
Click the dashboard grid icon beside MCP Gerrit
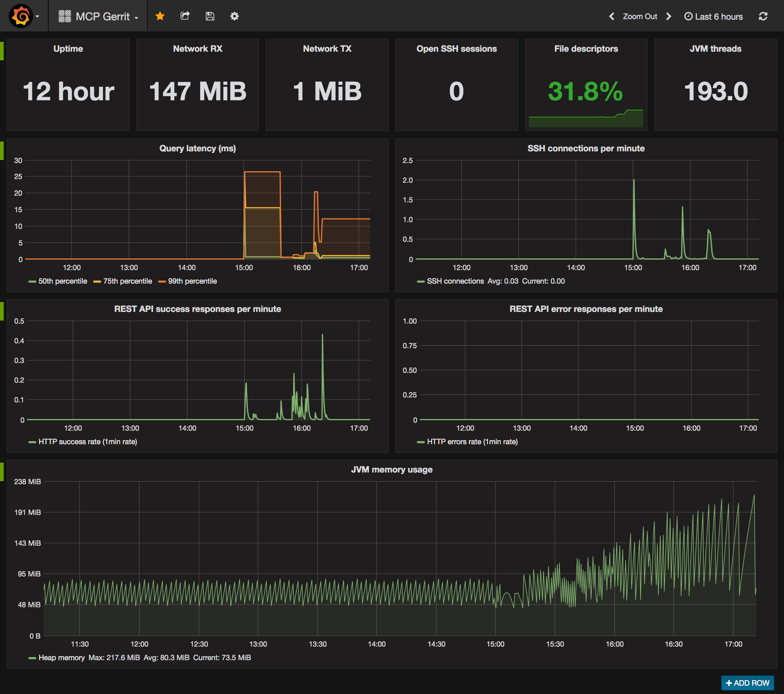(x=65, y=16)
